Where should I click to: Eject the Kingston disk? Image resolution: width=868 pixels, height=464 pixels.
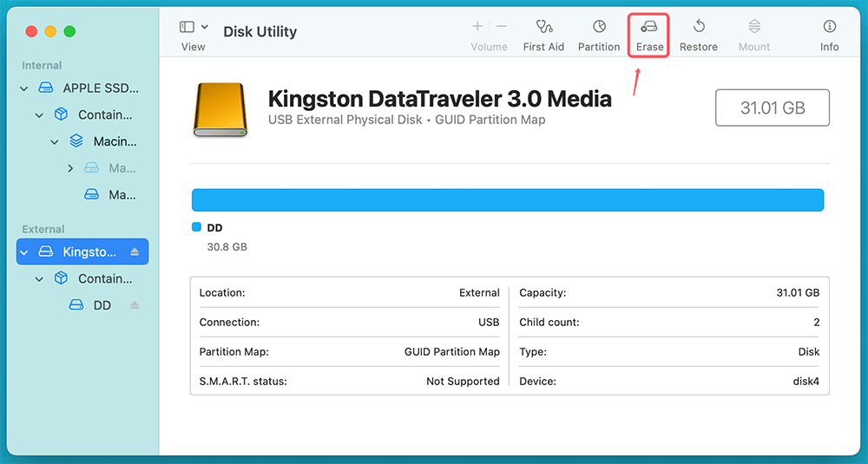[x=135, y=252]
